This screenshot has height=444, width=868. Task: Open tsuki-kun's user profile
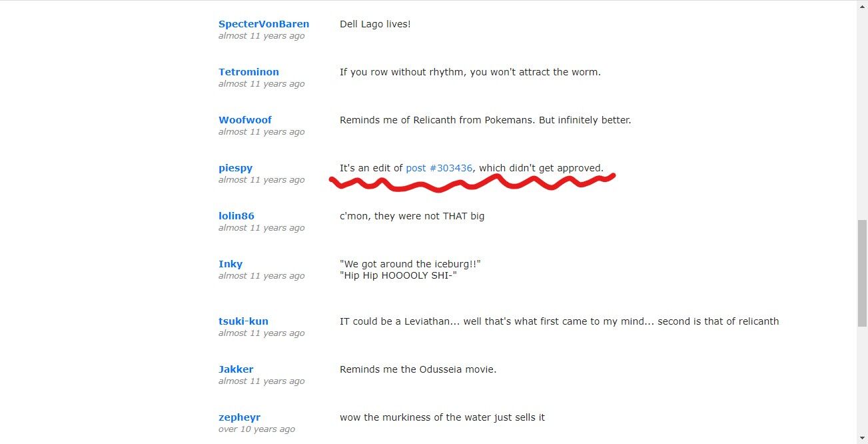click(243, 321)
